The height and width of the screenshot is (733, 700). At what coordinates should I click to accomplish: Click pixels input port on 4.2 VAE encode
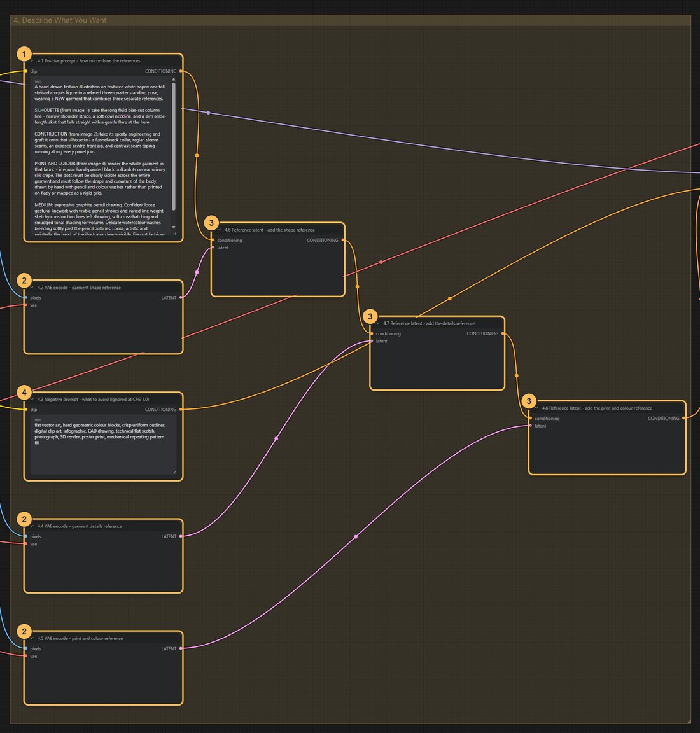25,298
